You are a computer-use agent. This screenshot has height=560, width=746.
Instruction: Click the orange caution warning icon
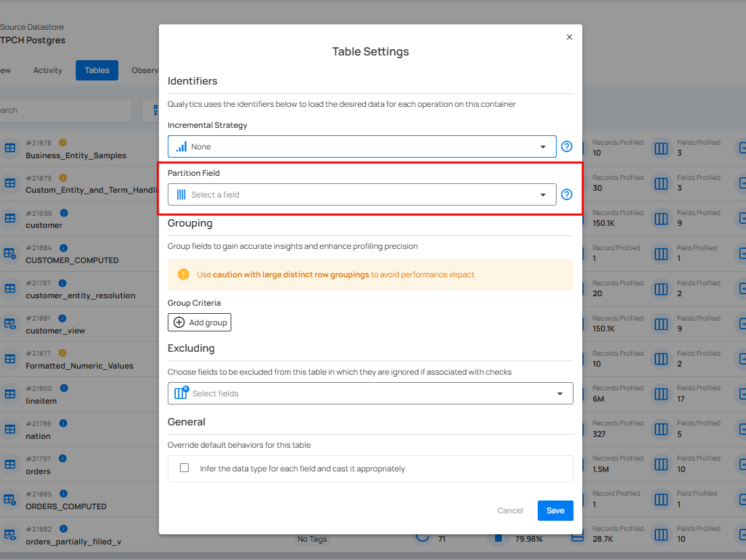coord(183,275)
